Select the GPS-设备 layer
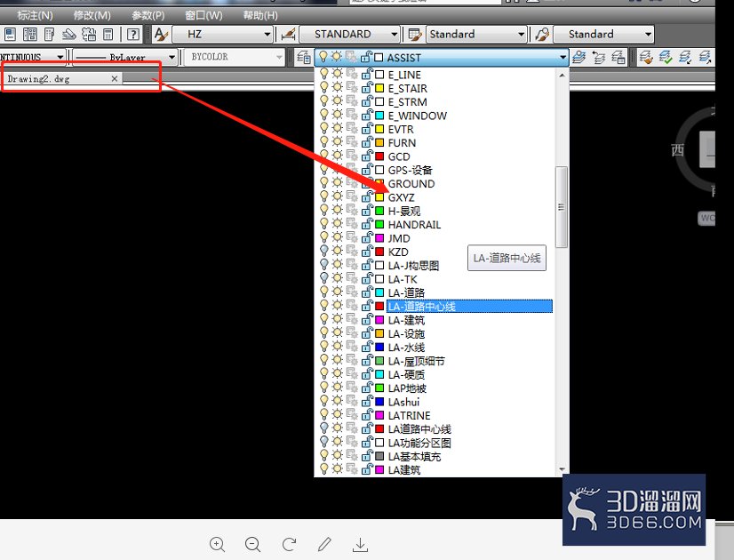 click(410, 170)
